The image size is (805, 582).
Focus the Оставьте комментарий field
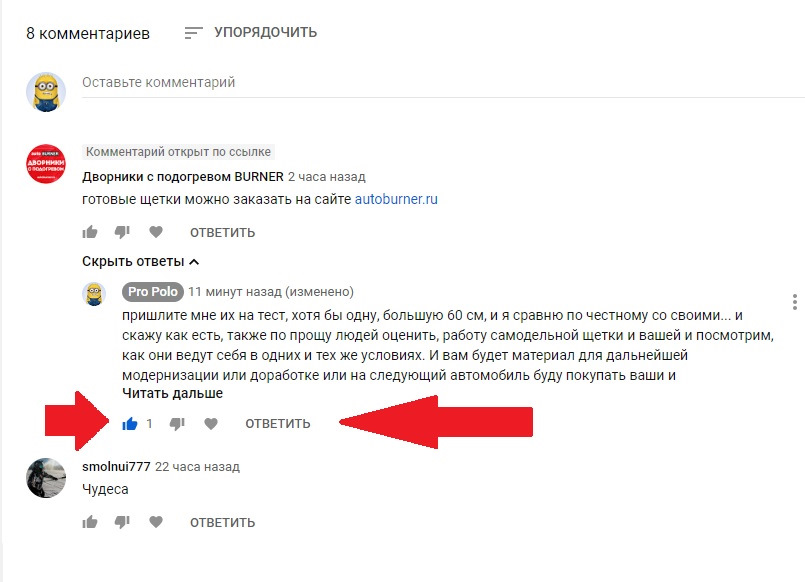click(x=443, y=83)
